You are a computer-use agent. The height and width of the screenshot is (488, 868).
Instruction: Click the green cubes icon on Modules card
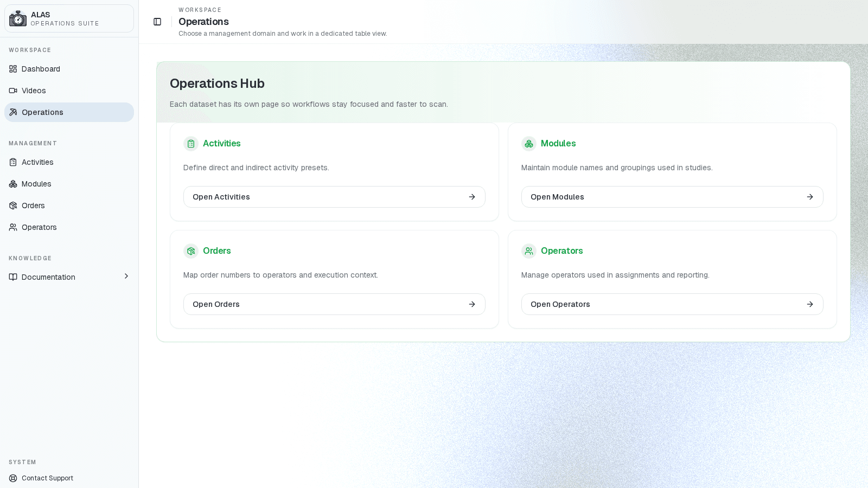pos(529,144)
